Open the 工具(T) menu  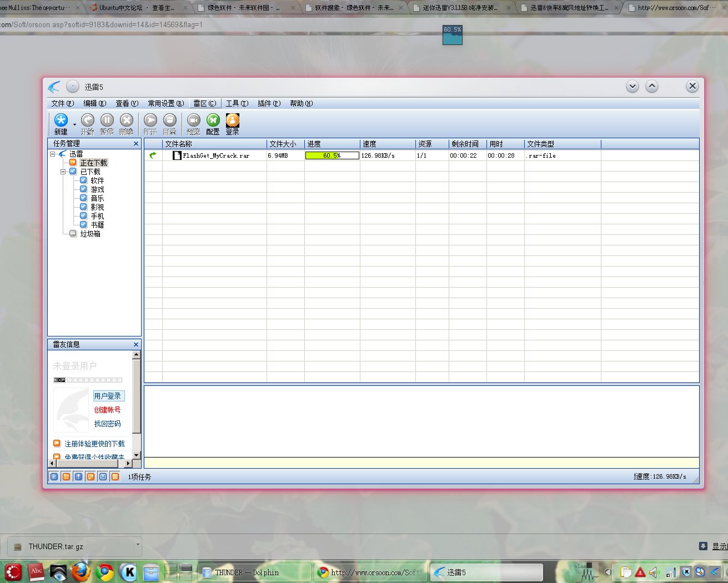tap(237, 103)
